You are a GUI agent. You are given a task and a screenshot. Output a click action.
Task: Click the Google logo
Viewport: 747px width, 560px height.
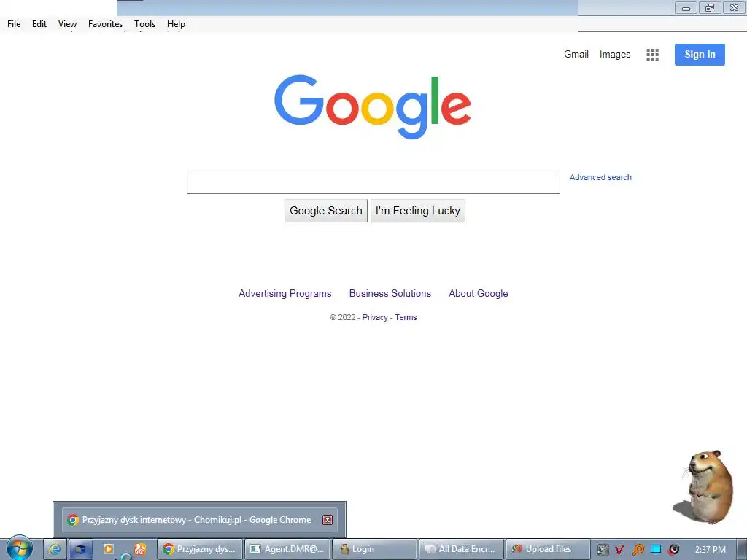[x=373, y=106]
